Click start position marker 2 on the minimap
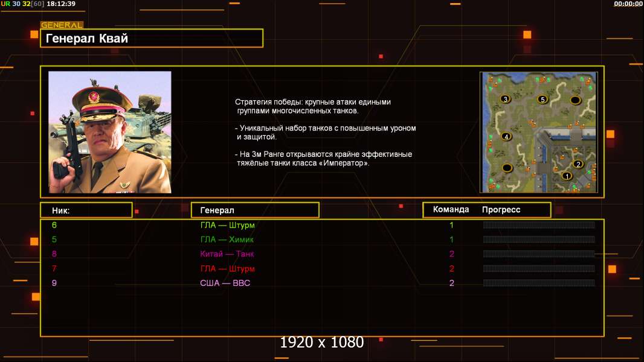The image size is (644, 362). (x=578, y=164)
